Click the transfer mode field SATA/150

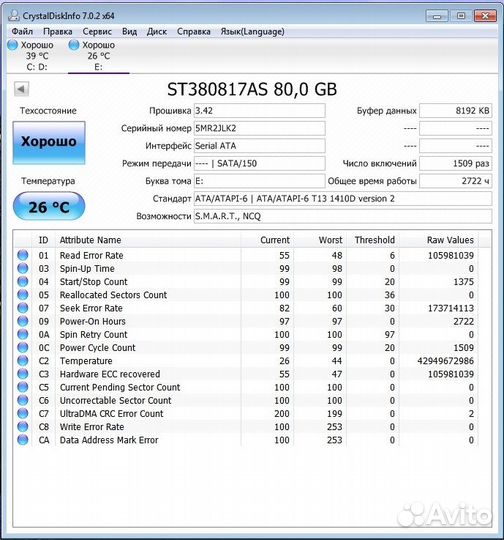(x=260, y=164)
